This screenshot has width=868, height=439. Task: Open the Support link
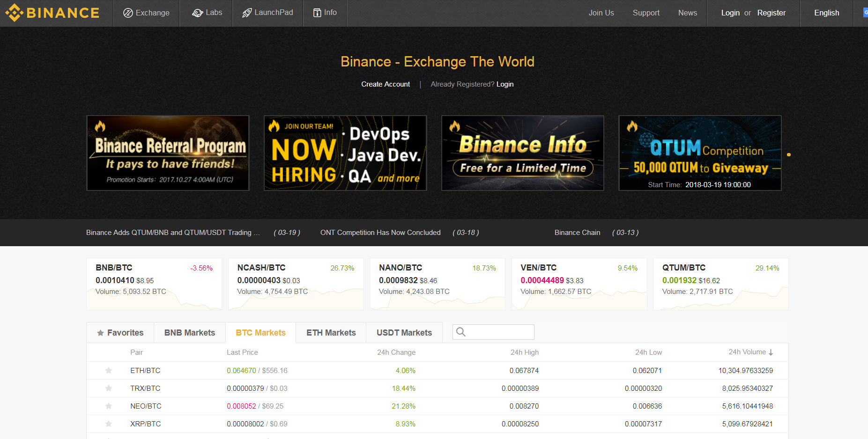(x=646, y=13)
